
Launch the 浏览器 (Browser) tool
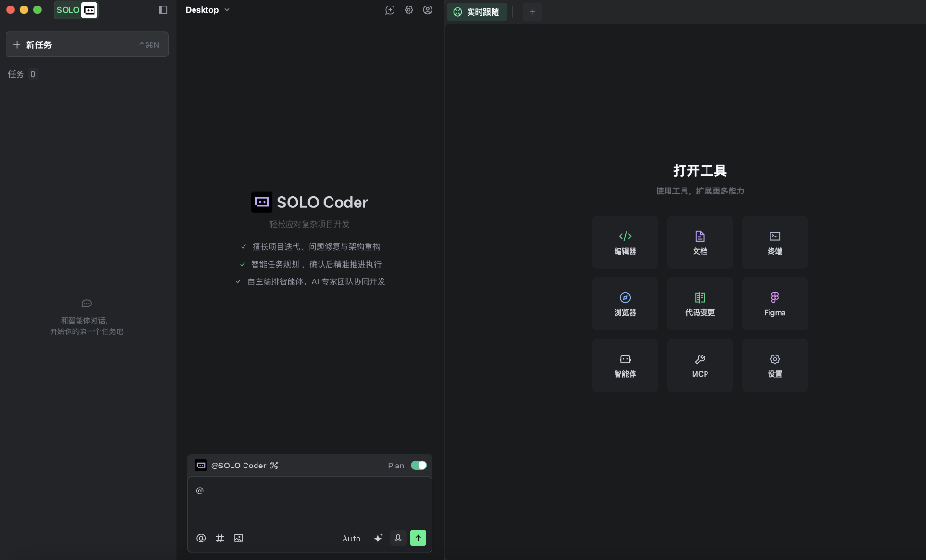point(624,303)
